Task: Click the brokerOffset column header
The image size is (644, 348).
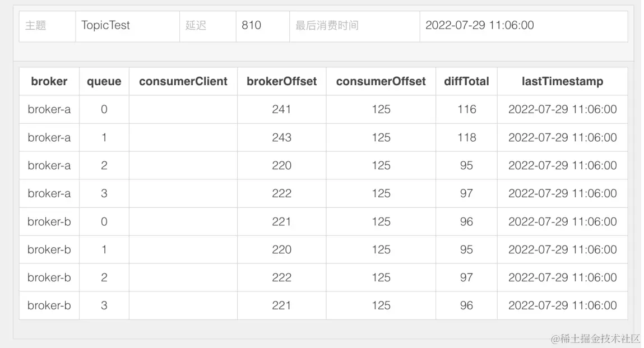Action: [282, 81]
